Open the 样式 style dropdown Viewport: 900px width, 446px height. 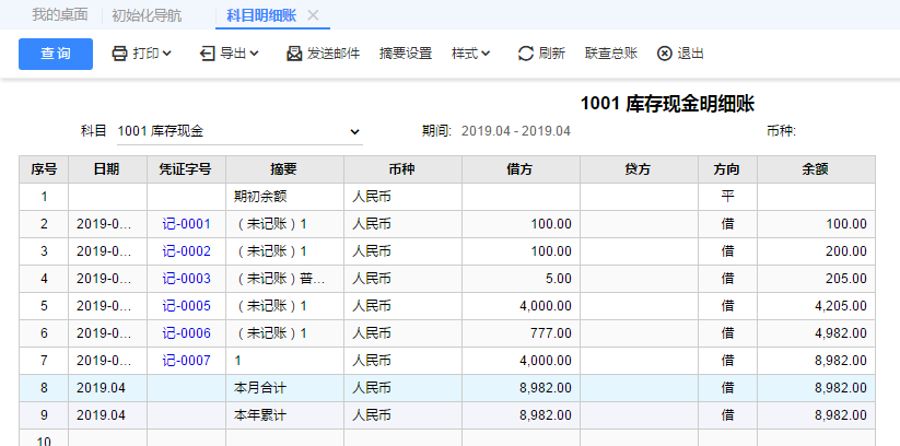(x=471, y=54)
